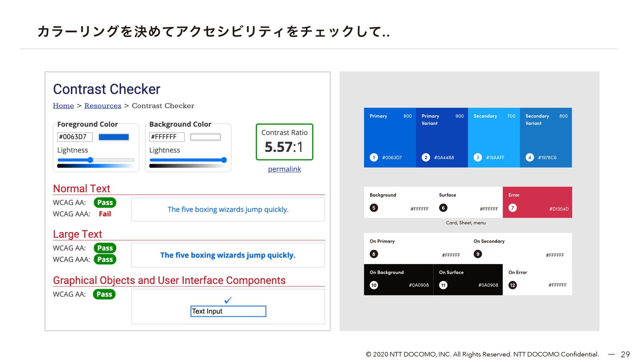Edit the foreground color hex field #0063D7
644x362 pixels.
(x=75, y=137)
